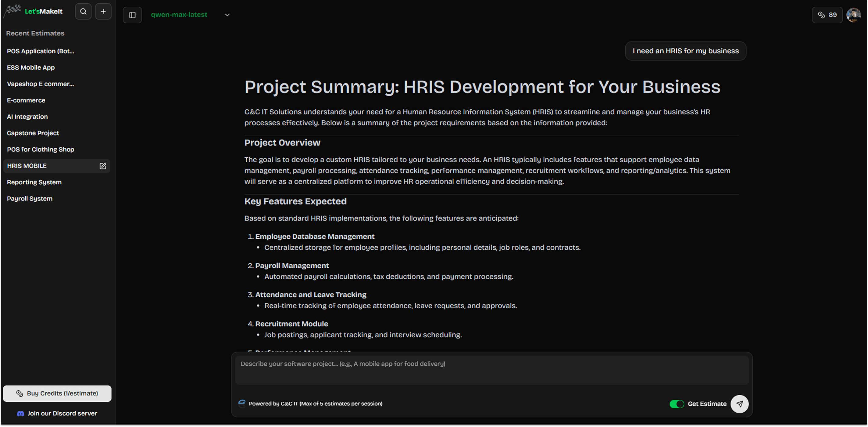The width and height of the screenshot is (868, 427).
Task: Collapse the sidebar using the panel icon
Action: click(x=132, y=15)
